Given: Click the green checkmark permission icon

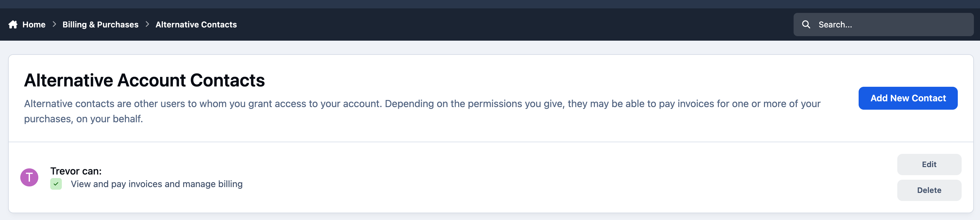Looking at the screenshot, I should (x=56, y=184).
